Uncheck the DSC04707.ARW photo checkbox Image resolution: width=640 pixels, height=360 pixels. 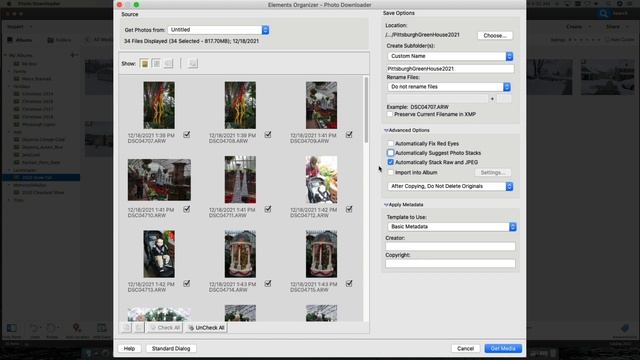187,134
